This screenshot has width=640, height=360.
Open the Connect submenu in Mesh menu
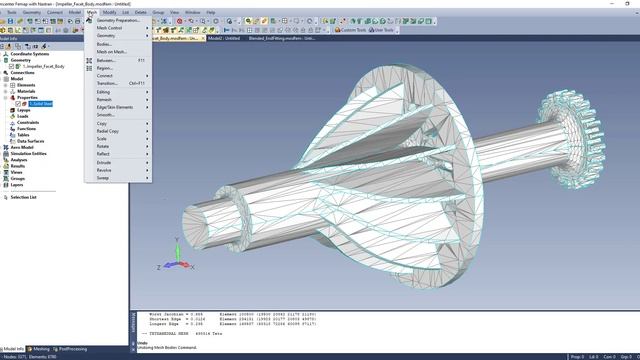[x=118, y=76]
